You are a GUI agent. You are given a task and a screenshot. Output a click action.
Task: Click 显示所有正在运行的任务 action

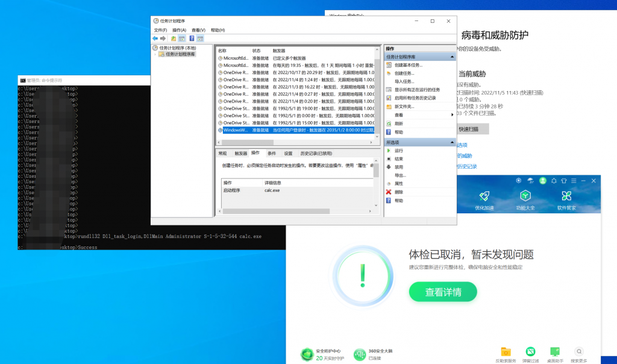[417, 90]
